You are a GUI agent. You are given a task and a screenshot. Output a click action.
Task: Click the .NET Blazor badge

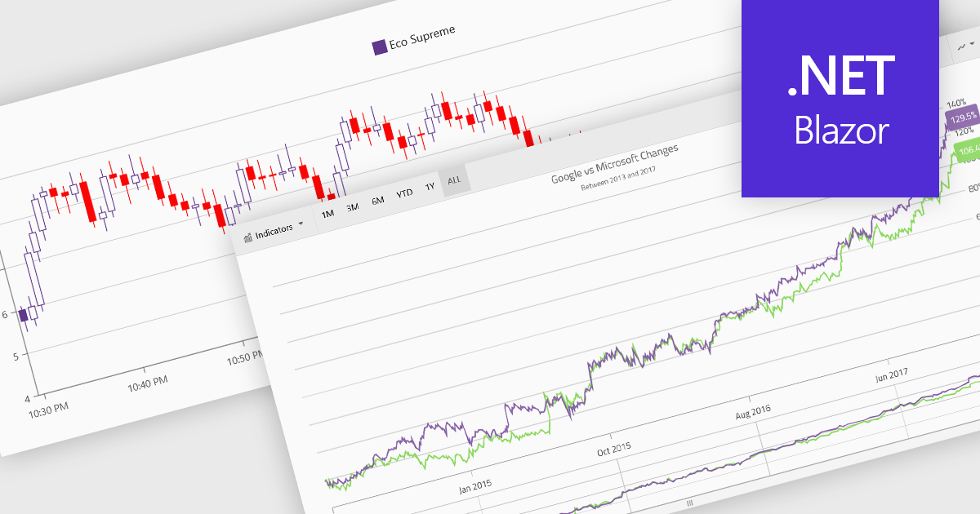point(840,99)
